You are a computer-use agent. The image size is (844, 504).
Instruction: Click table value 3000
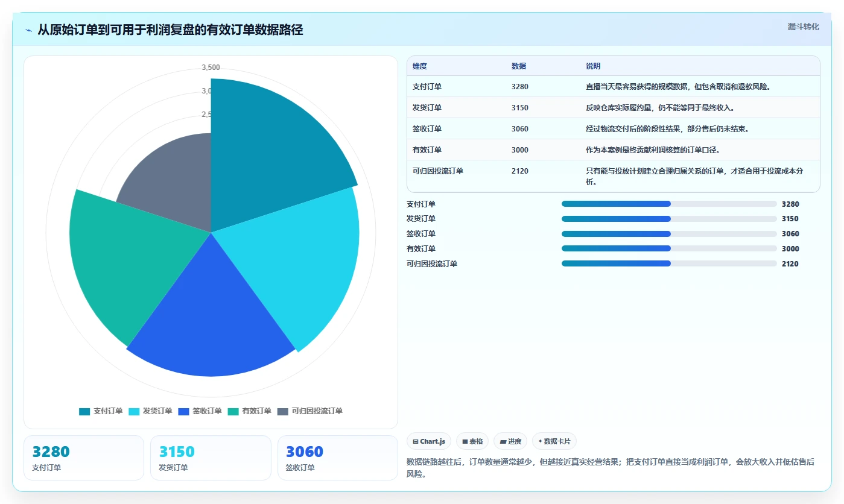pos(520,150)
